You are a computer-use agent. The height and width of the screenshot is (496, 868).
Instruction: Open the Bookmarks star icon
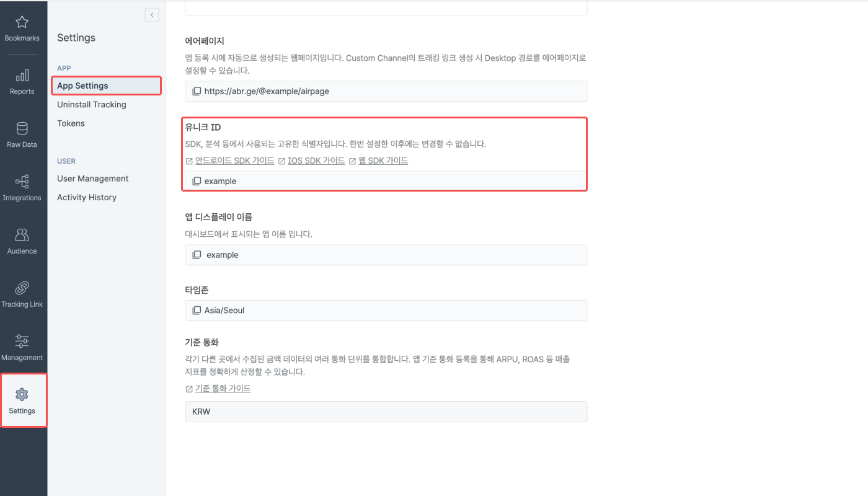(x=22, y=22)
